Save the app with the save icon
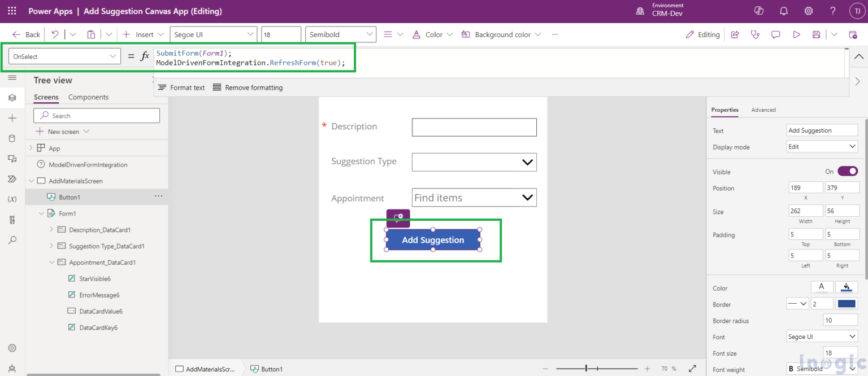The image size is (868, 376). pos(816,34)
